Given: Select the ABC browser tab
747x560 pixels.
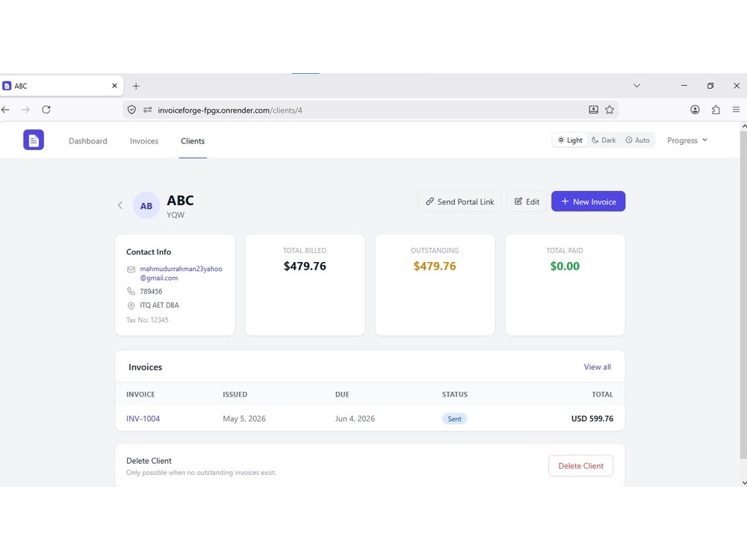Looking at the screenshot, I should point(61,86).
